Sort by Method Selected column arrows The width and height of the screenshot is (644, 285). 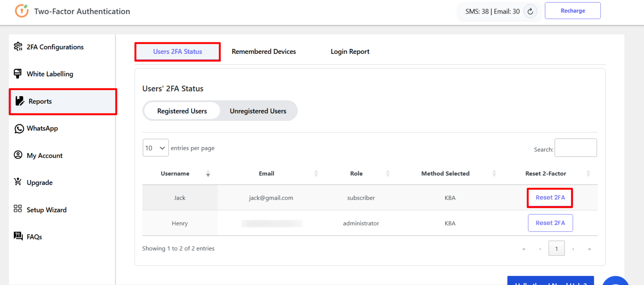494,173
